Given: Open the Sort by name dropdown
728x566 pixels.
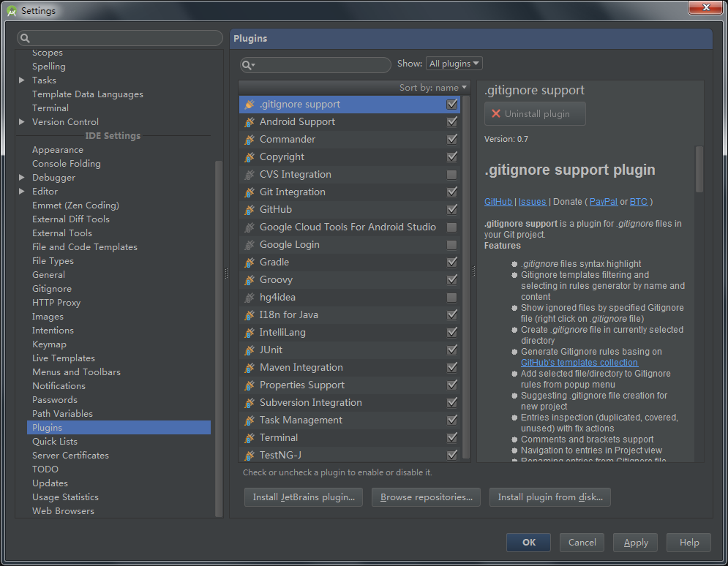Looking at the screenshot, I should pos(433,88).
